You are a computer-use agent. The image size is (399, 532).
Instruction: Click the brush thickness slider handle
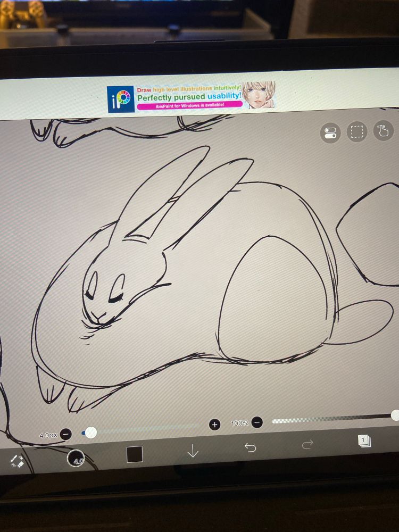tap(90, 433)
